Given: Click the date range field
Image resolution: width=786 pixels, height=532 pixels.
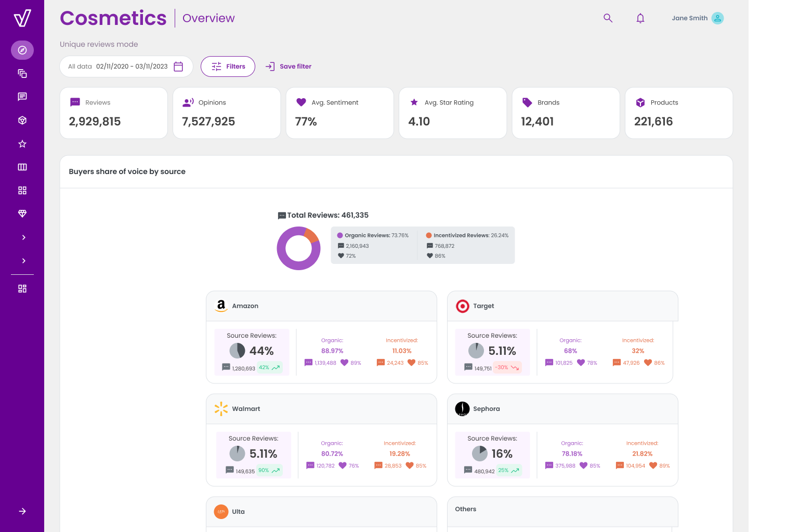Looking at the screenshot, I should coord(126,66).
